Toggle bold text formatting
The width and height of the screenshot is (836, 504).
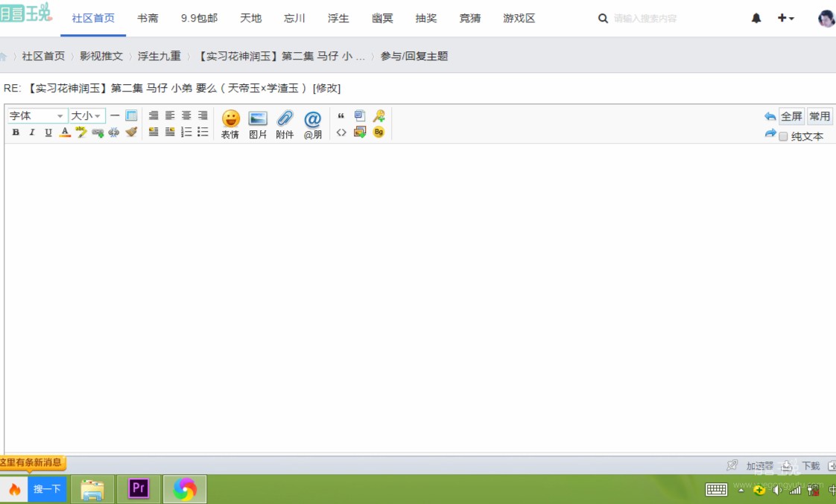[x=15, y=132]
